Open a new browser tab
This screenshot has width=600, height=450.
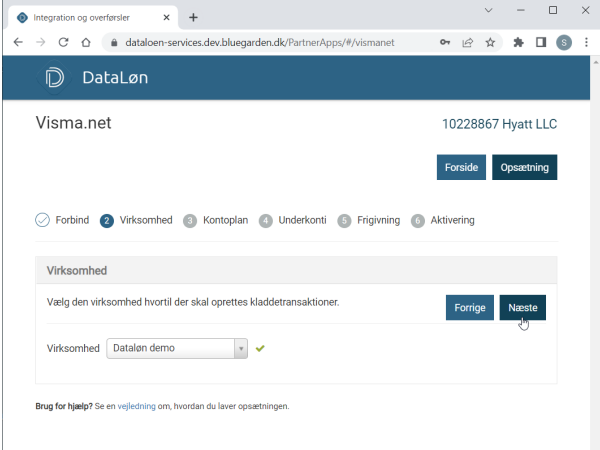point(193,18)
